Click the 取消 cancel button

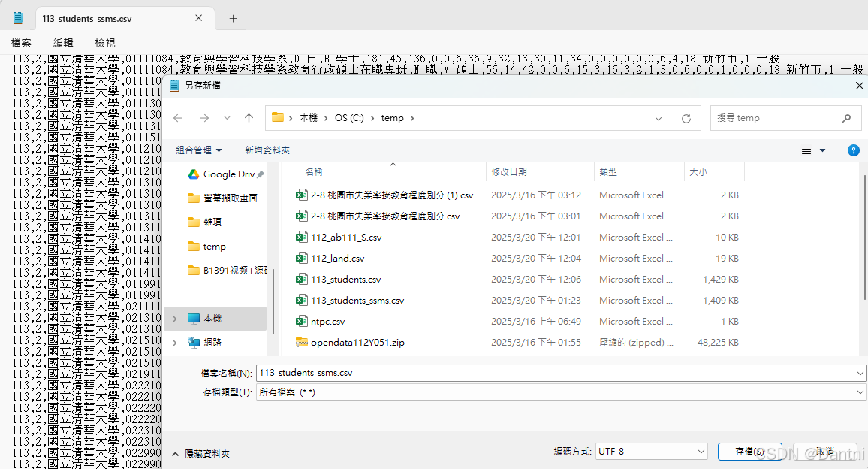pyautogui.click(x=825, y=452)
